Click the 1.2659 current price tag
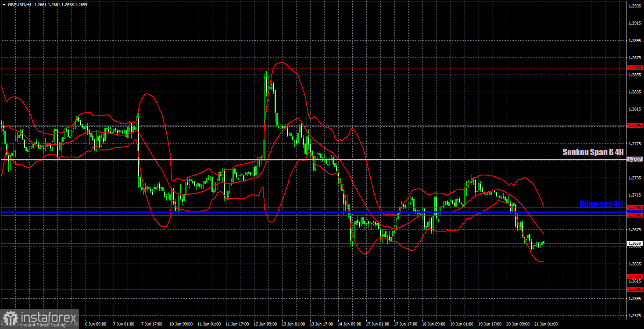 click(635, 243)
